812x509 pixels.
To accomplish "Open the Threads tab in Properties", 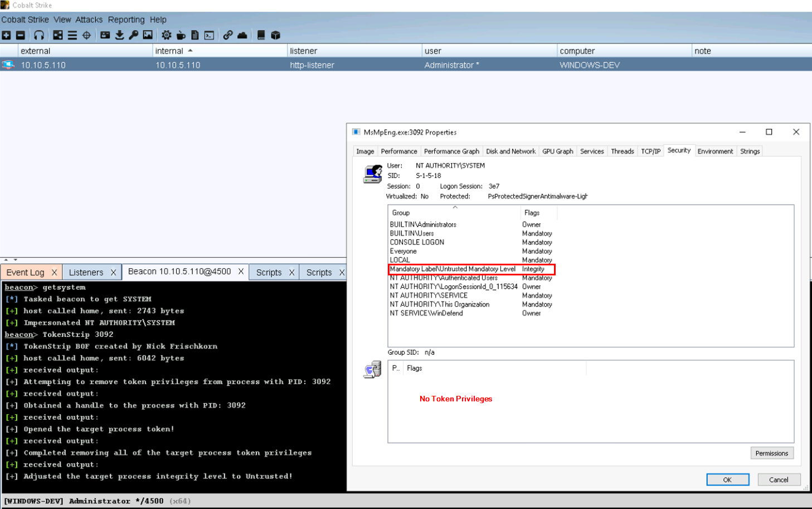I will 622,151.
